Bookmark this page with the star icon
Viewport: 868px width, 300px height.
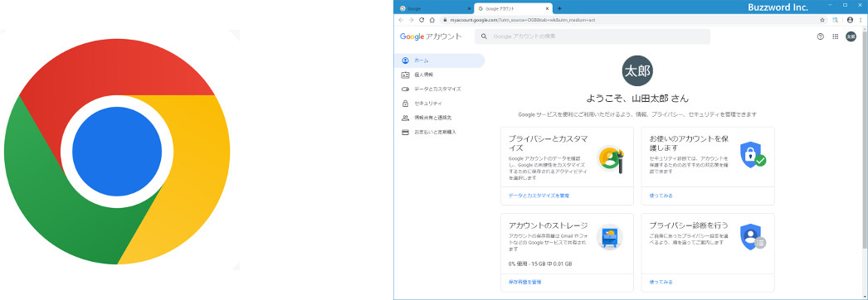(x=822, y=20)
